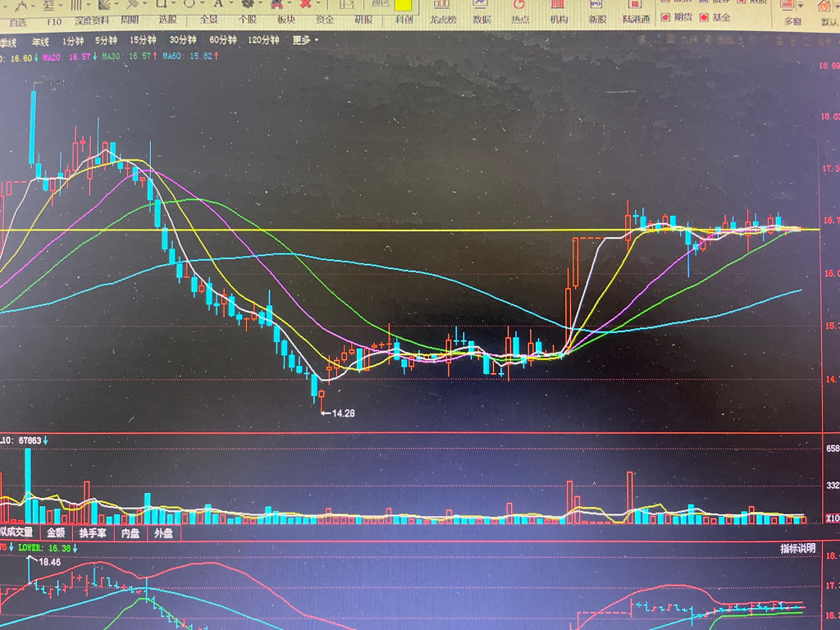
Task: Select the text annotation A drawing tool
Action: [x=218, y=3]
